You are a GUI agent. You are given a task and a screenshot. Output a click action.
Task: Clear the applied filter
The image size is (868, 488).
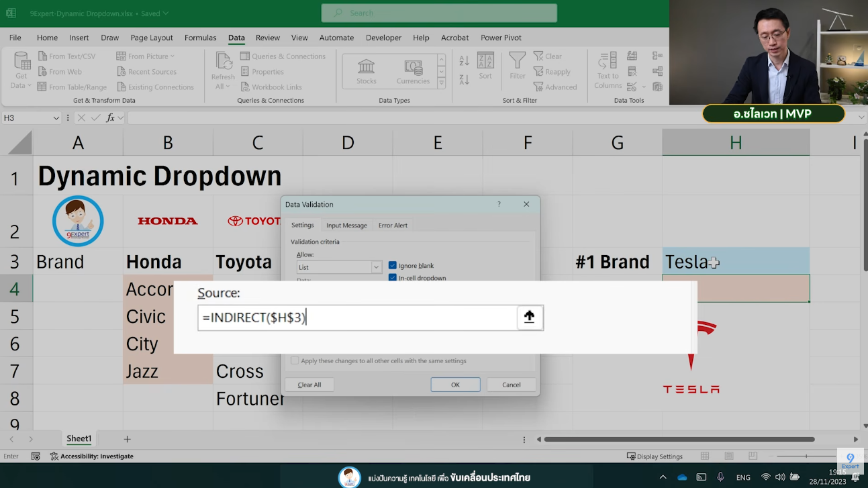548,56
